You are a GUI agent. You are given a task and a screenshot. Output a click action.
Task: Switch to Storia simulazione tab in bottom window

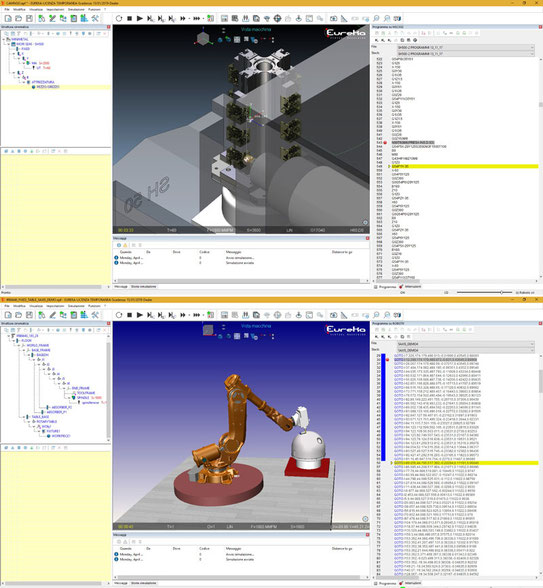(143, 583)
